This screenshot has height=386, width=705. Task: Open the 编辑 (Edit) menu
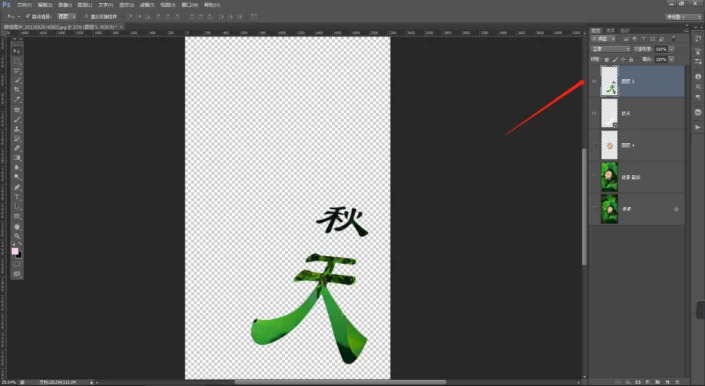click(45, 5)
